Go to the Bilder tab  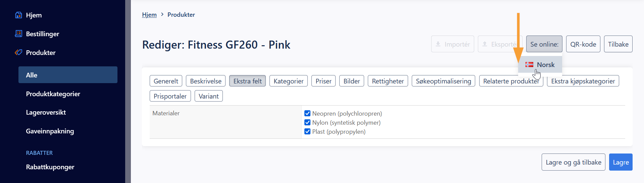tap(351, 81)
